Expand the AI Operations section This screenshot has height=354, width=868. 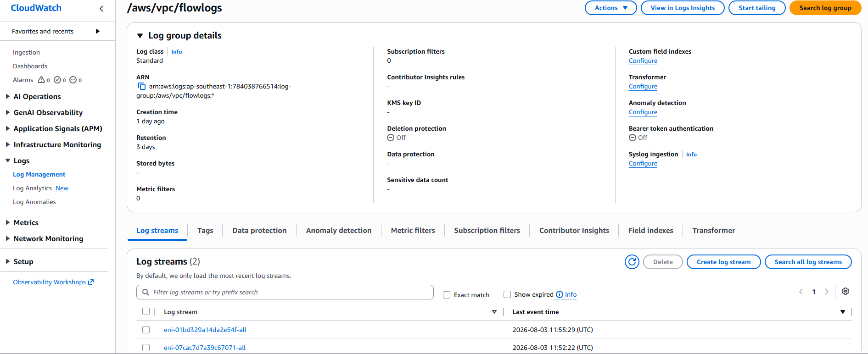point(8,96)
